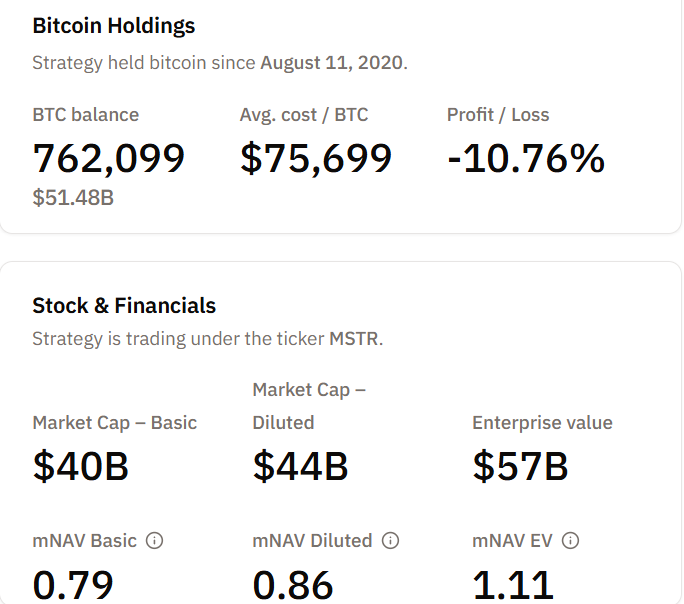Viewport: 684px width, 604px height.
Task: Click the -10.76% profit/loss figure
Action: click(526, 158)
